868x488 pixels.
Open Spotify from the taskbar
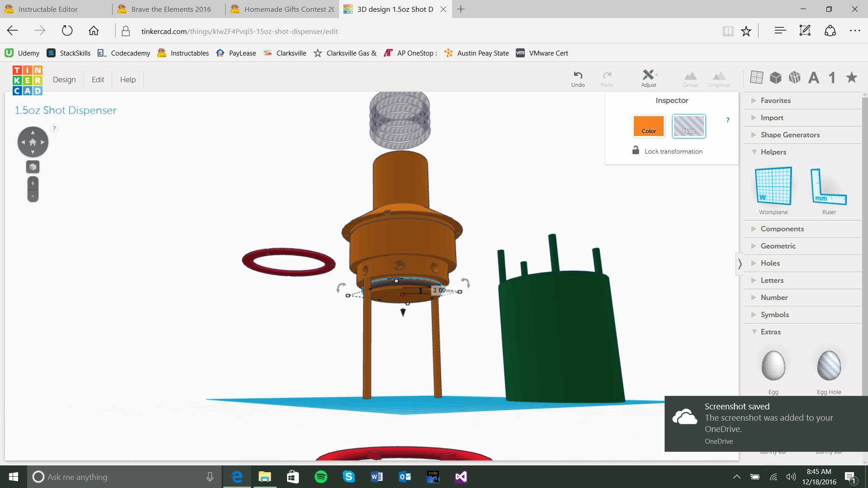321,477
